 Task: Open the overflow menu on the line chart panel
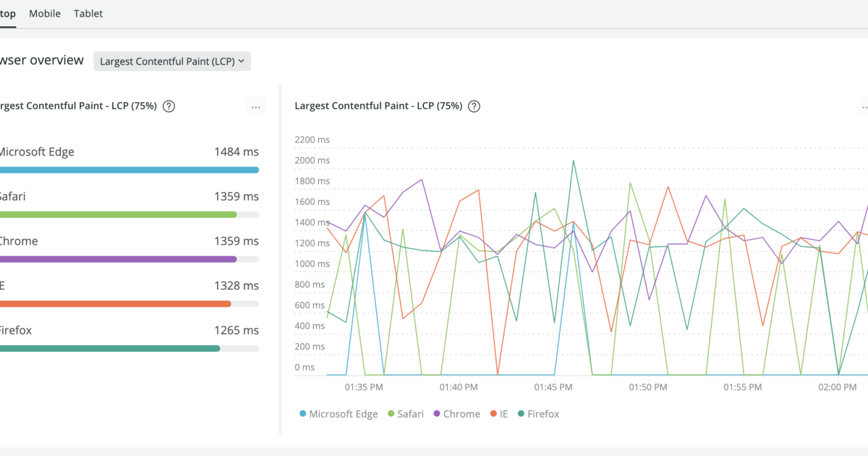tap(865, 106)
